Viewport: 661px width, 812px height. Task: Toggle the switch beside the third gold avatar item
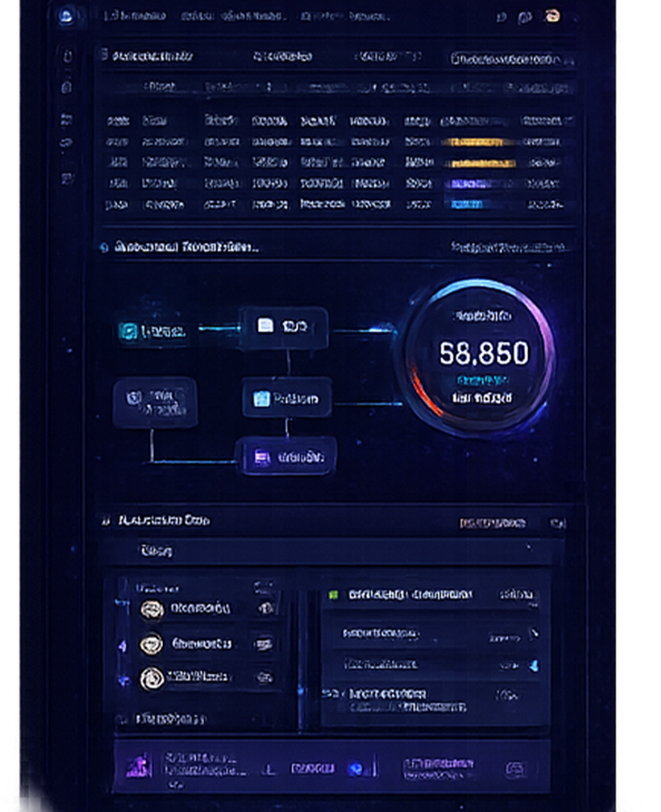264,678
